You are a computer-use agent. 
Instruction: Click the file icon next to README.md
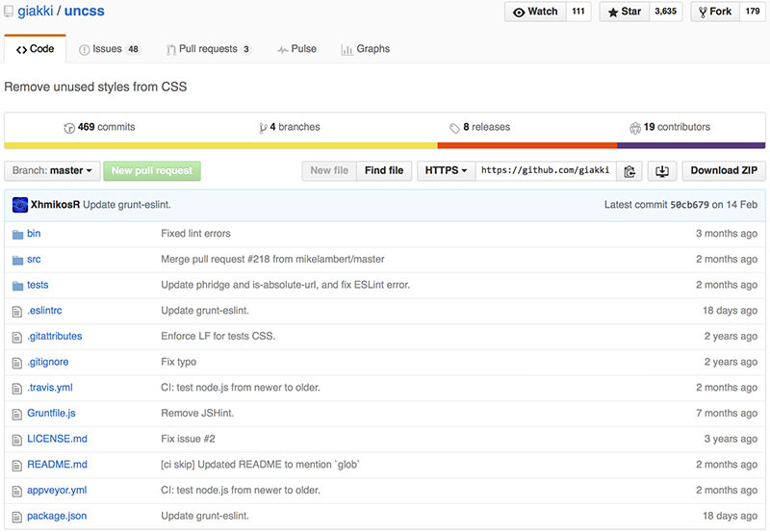(17, 466)
